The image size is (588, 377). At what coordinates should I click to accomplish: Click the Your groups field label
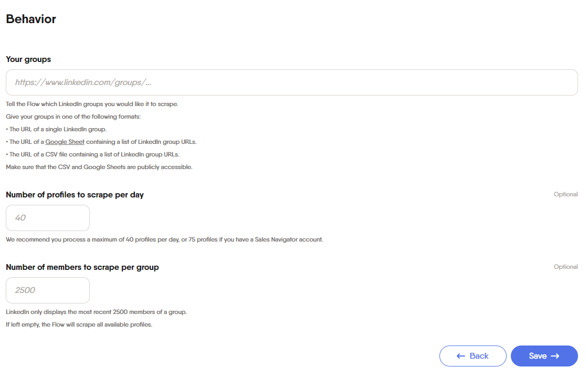[x=28, y=59]
